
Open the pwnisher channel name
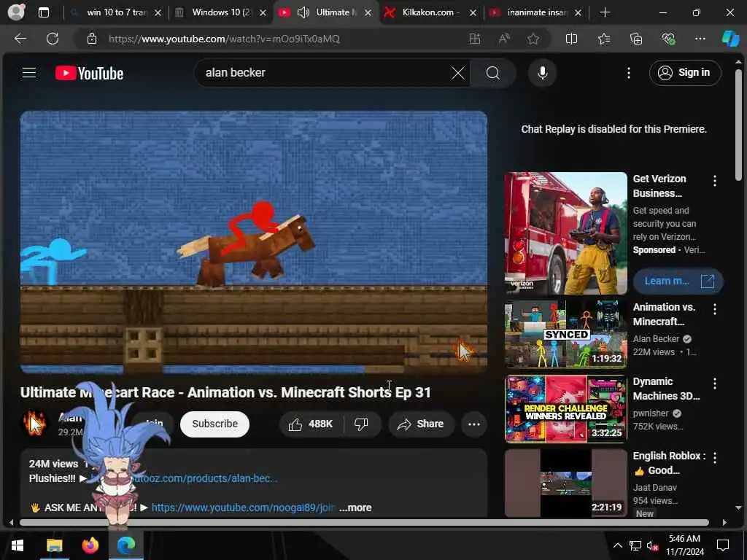tap(651, 413)
